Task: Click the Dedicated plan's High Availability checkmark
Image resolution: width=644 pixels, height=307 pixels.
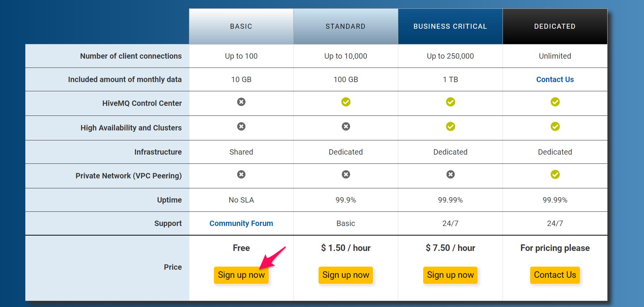Action: coord(555,127)
